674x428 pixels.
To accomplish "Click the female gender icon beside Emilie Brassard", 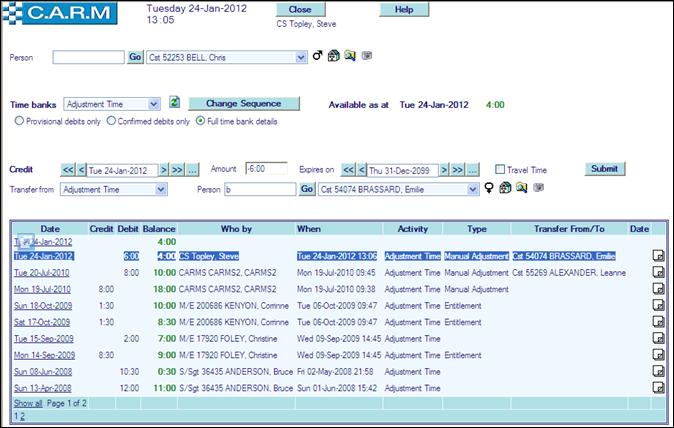I will (490, 188).
